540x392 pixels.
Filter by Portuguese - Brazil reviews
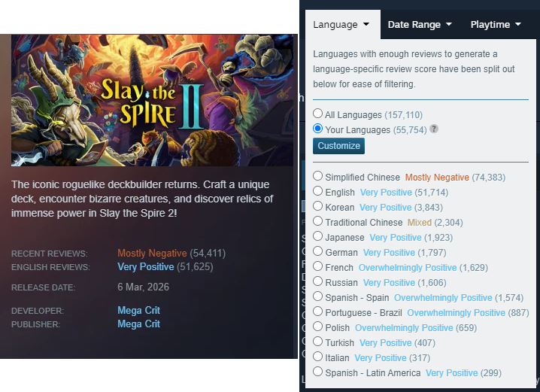pos(317,311)
